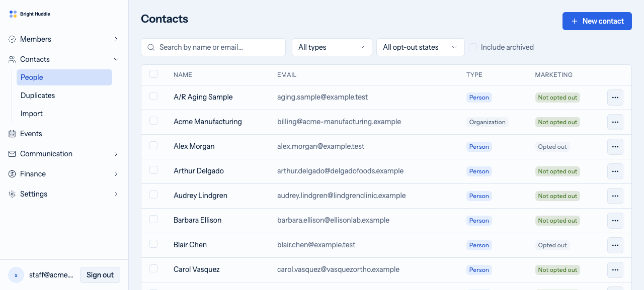The image size is (644, 290).
Task: Select the Alex Morgan row checkbox
Action: pos(153,145)
